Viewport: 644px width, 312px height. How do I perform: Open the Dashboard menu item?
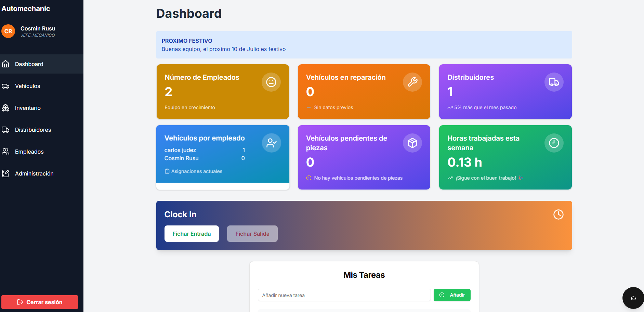point(29,64)
